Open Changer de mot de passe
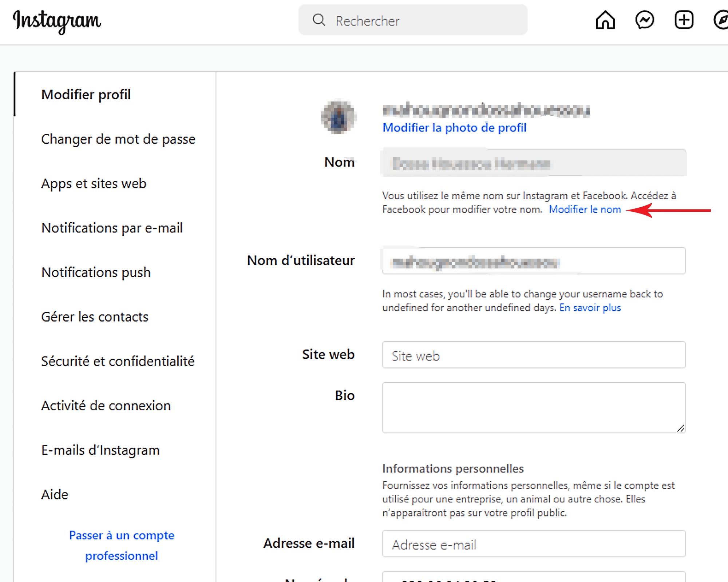The image size is (728, 582). [118, 139]
